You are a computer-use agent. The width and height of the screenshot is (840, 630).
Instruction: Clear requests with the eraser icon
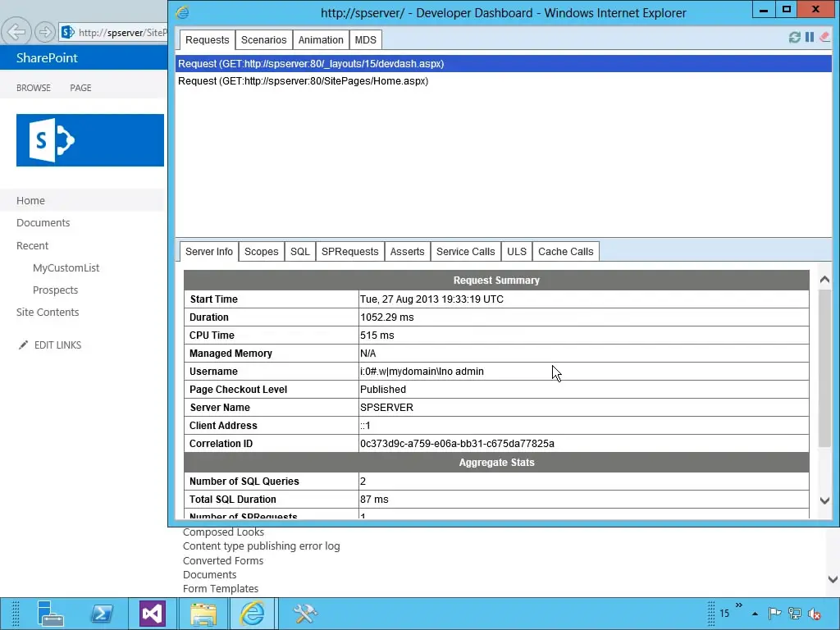pos(824,37)
